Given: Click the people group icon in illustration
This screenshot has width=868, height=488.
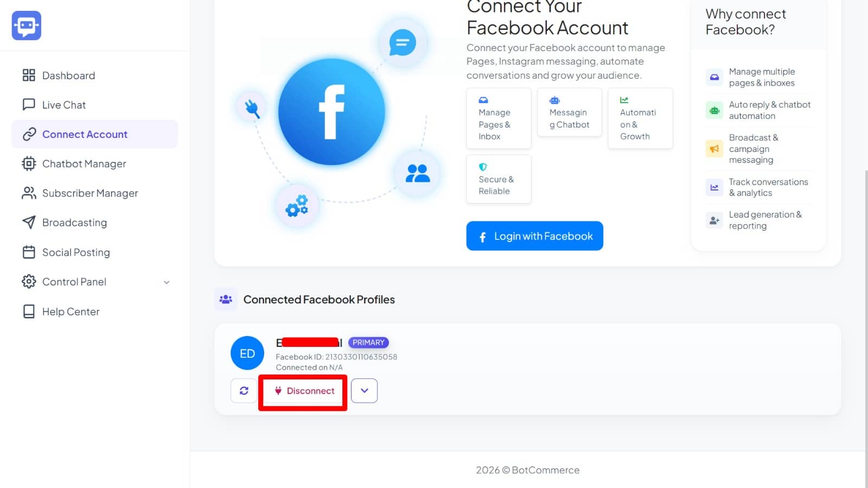Looking at the screenshot, I should pos(418,173).
